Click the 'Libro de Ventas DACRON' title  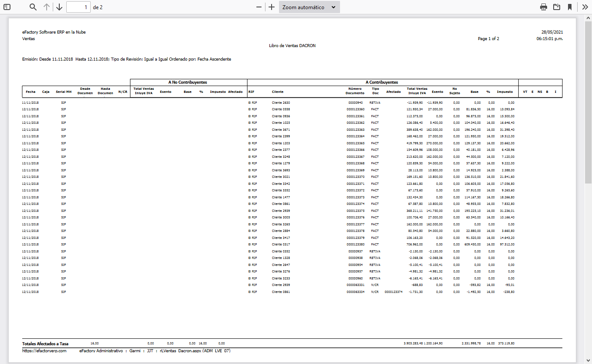point(292,45)
